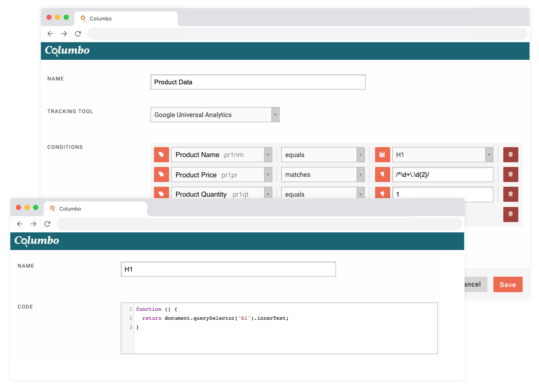
Task: Click the Columbo logo in front window
Action: (x=37, y=241)
